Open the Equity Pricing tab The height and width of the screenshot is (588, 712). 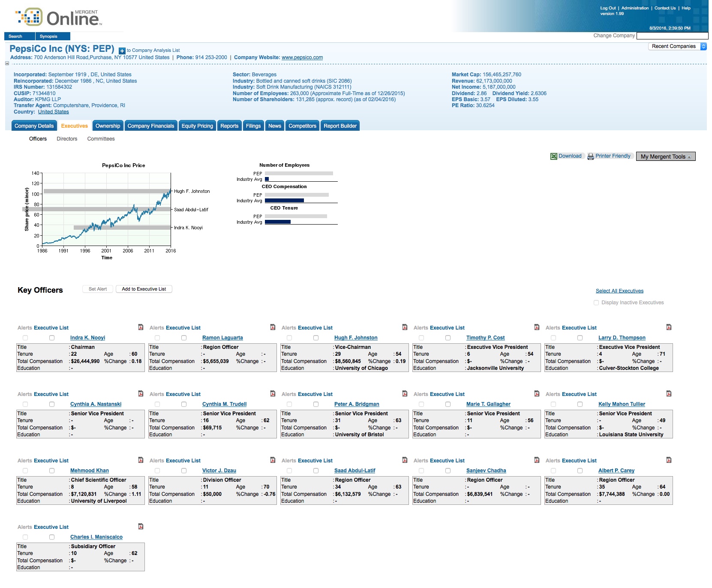pyautogui.click(x=197, y=126)
